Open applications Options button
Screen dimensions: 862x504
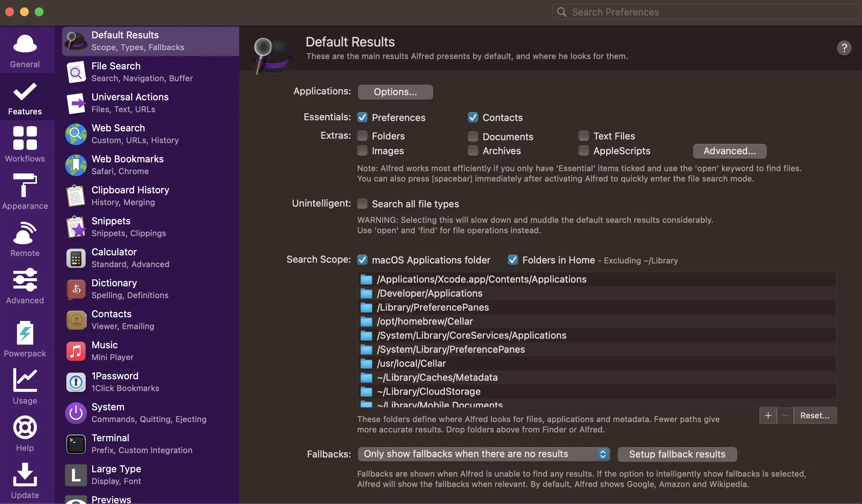395,92
